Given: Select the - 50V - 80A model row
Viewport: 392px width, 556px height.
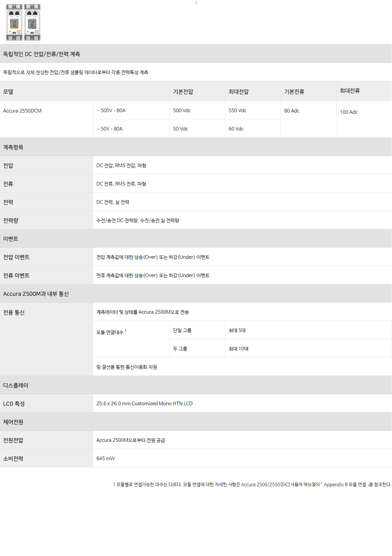Looking at the screenshot, I should click(x=110, y=129).
